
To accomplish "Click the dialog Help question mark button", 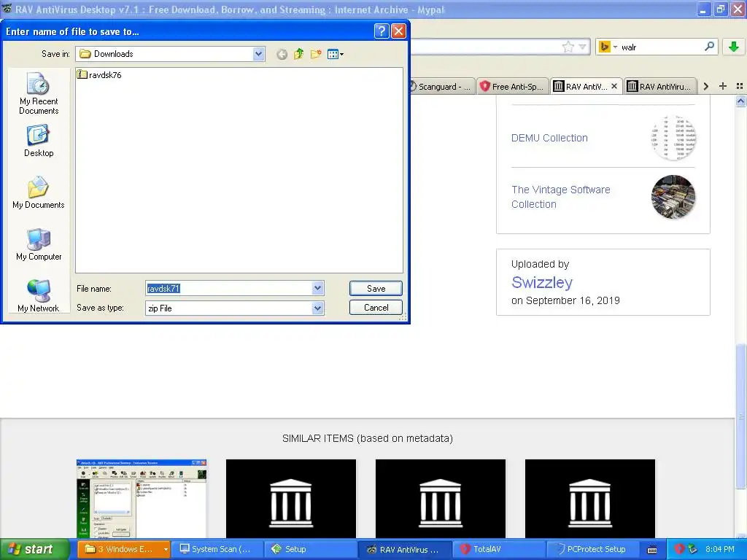I will (x=382, y=31).
